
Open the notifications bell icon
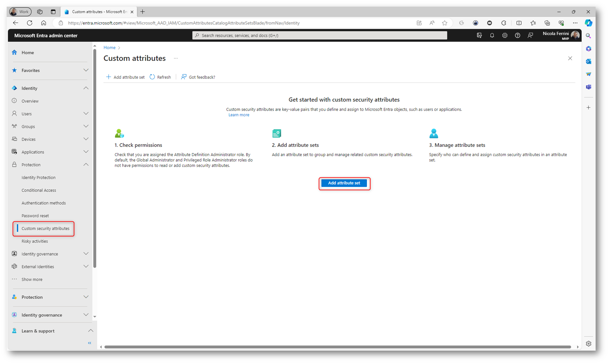point(492,35)
